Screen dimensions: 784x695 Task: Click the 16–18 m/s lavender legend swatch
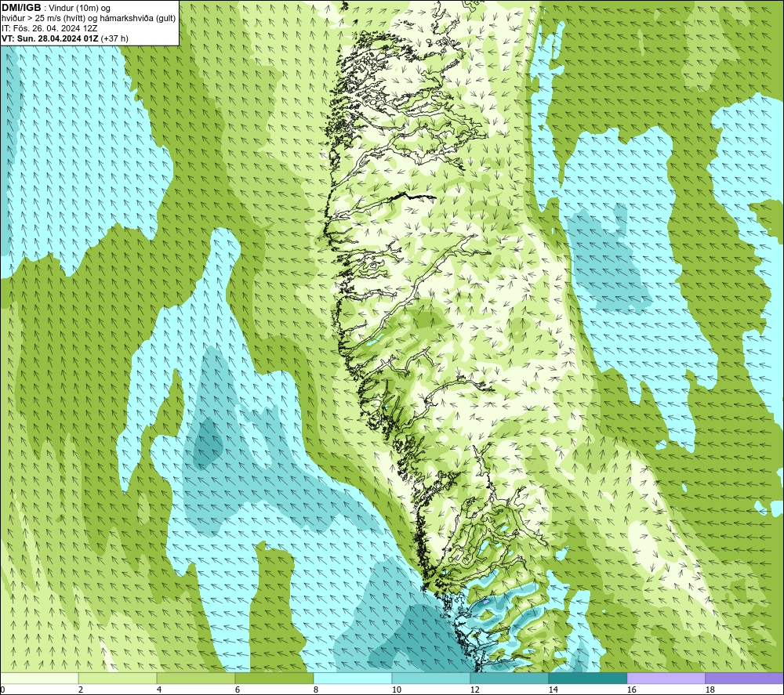click(x=666, y=678)
